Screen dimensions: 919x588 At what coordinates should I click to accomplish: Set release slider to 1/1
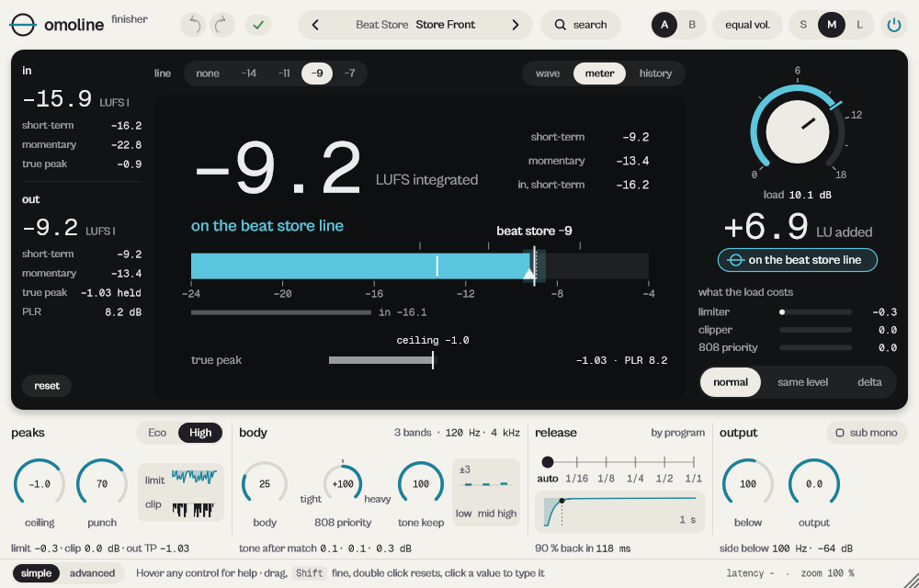[693, 462]
